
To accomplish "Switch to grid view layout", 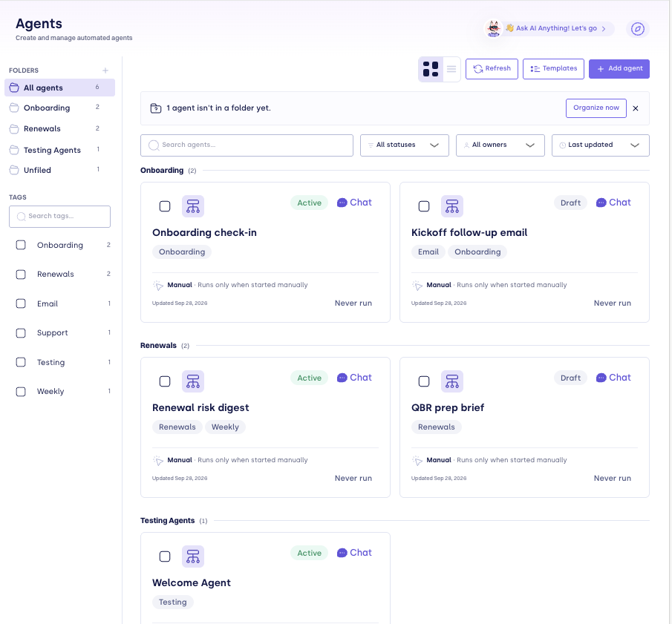I will 430,69.
